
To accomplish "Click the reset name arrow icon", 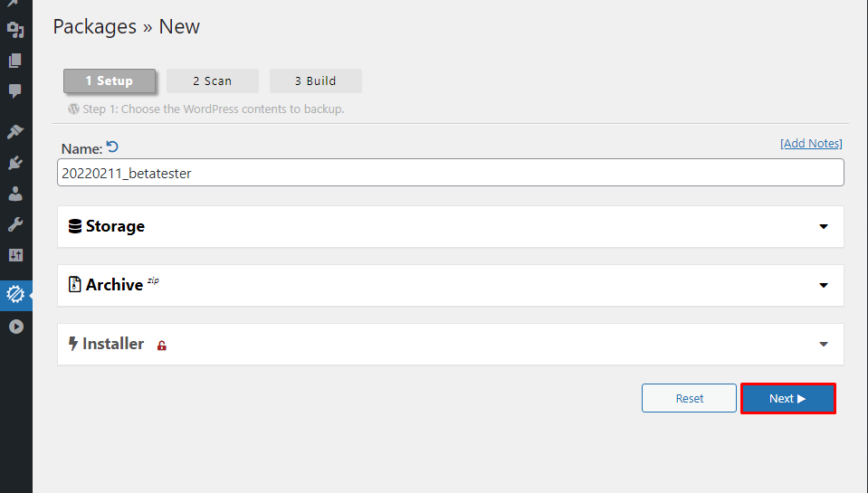I will 112,147.
